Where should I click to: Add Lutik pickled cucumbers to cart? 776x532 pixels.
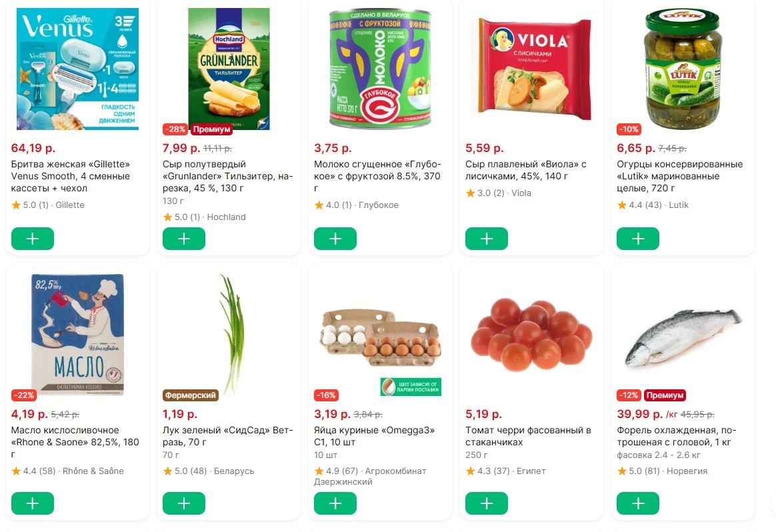tap(638, 238)
